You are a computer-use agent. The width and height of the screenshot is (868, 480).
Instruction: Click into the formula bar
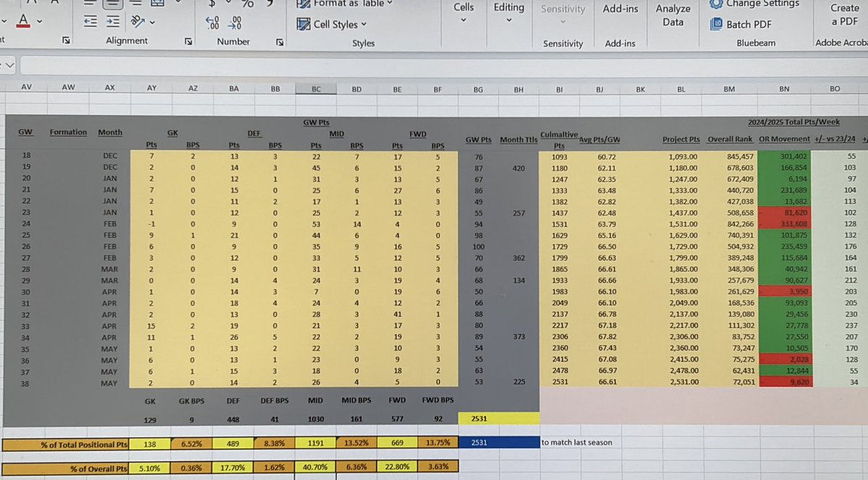[x=443, y=66]
